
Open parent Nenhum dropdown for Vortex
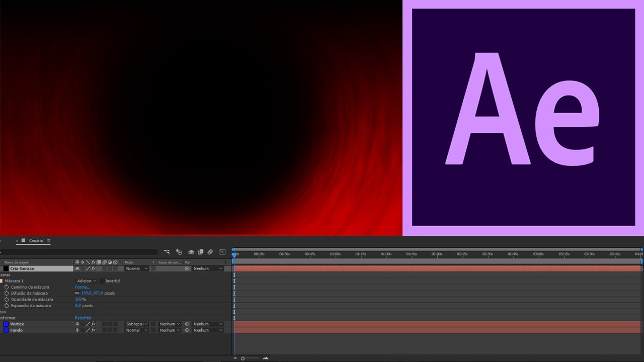207,324
